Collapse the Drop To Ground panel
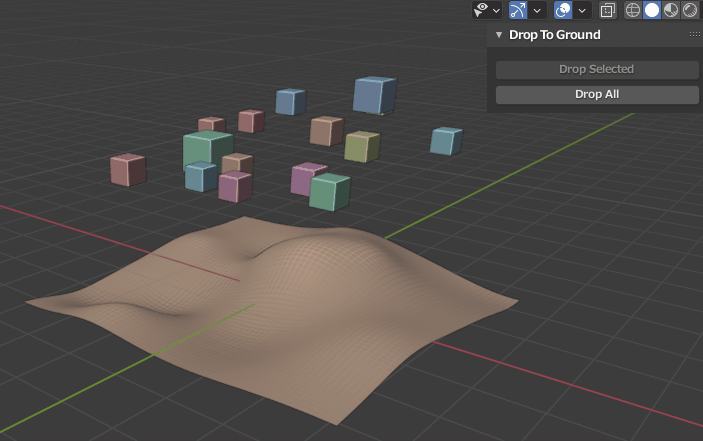 pyautogui.click(x=499, y=35)
